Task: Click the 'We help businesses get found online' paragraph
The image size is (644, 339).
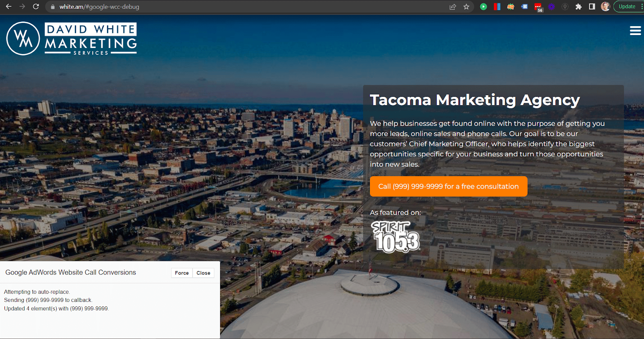Action: pyautogui.click(x=487, y=144)
